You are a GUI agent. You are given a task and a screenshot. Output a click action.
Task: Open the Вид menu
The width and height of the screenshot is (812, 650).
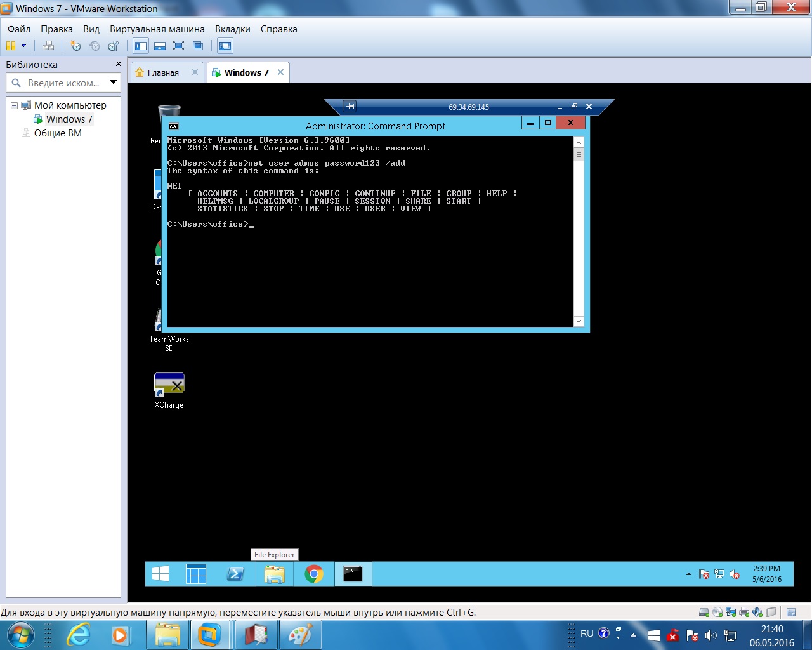[x=91, y=29]
